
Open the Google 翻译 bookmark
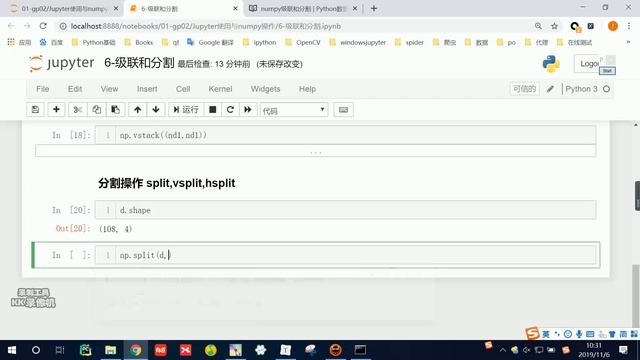210,42
